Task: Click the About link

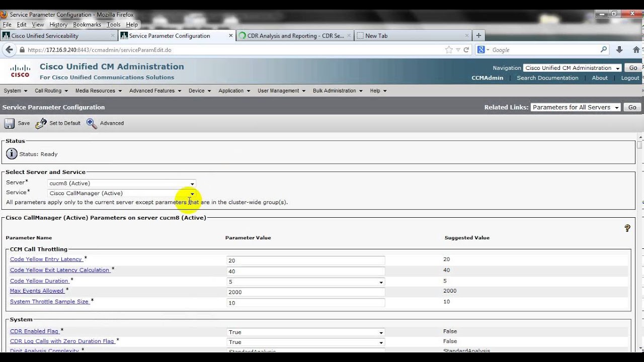Action: 600,78
